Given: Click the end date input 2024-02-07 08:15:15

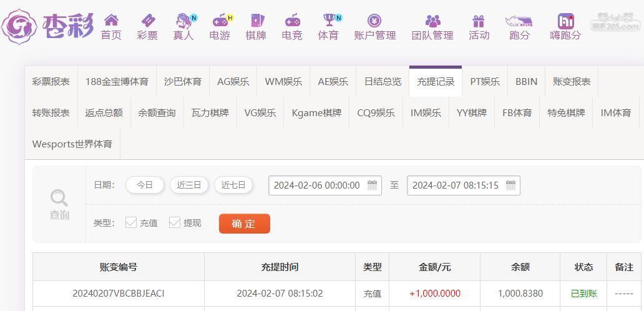Looking at the screenshot, I should pyautogui.click(x=463, y=185).
